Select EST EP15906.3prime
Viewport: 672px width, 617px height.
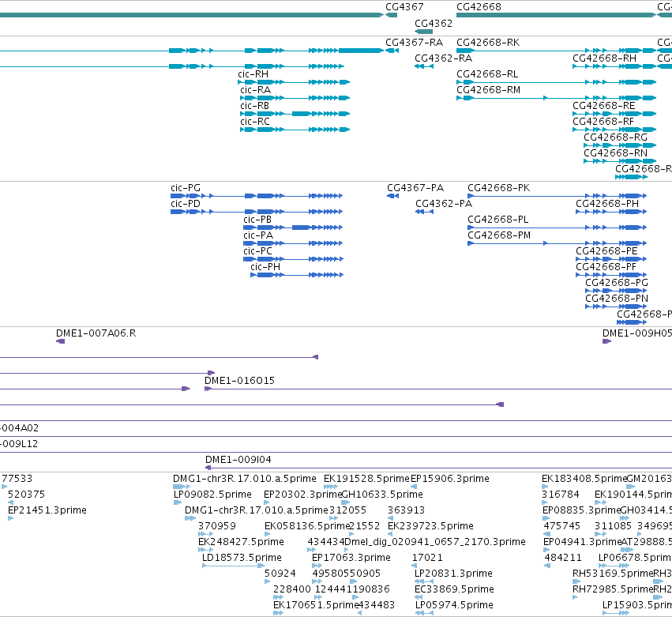click(x=450, y=479)
